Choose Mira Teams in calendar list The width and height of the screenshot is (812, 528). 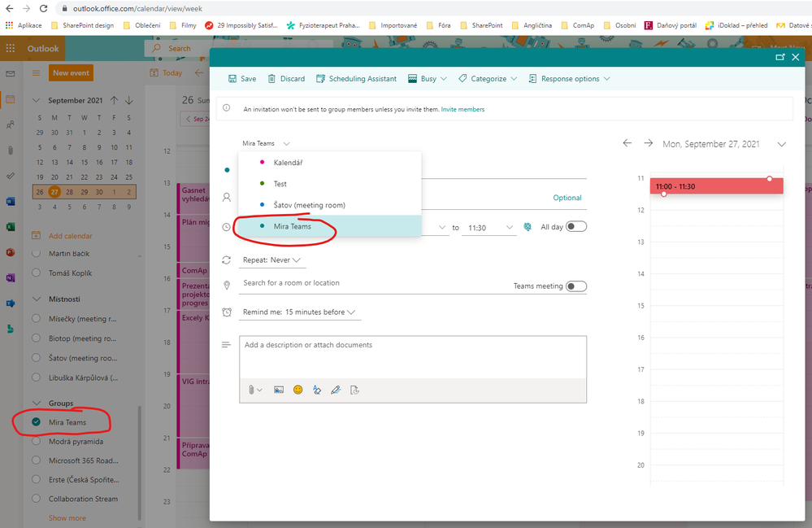[330, 226]
